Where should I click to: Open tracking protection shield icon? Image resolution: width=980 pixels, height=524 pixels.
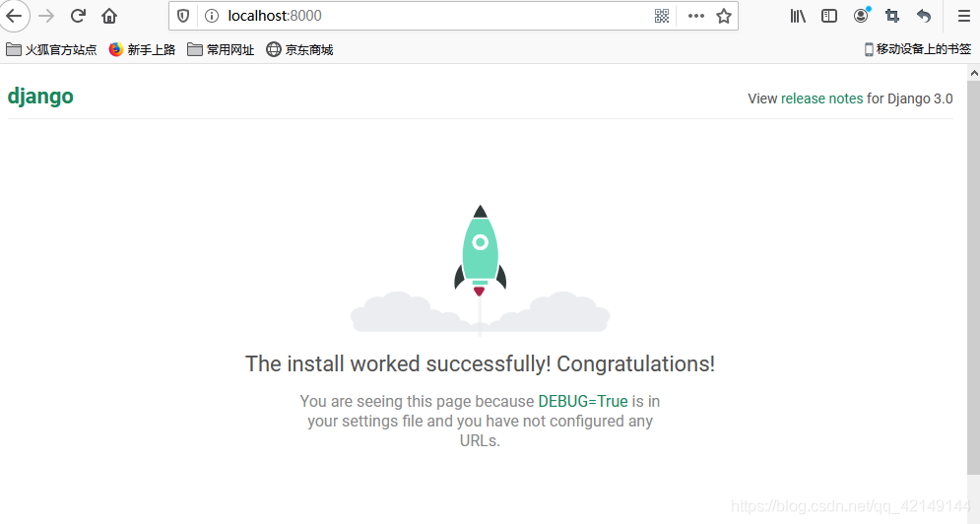tap(183, 16)
